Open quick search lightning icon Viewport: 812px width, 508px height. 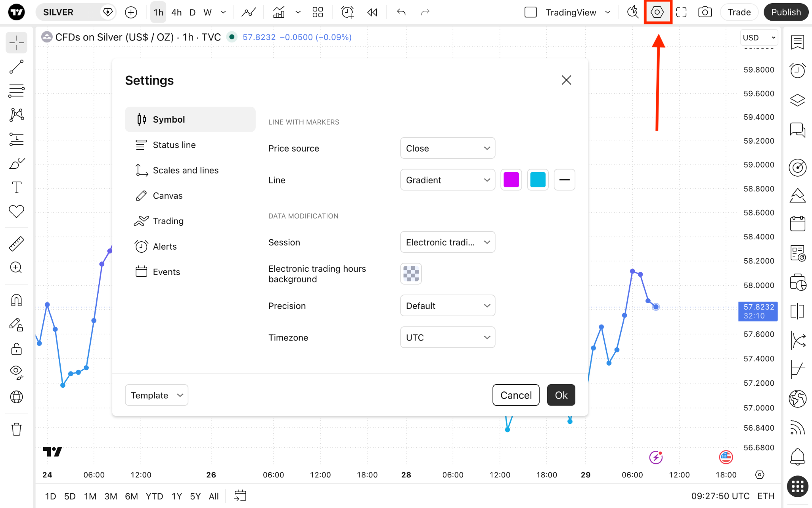point(633,12)
